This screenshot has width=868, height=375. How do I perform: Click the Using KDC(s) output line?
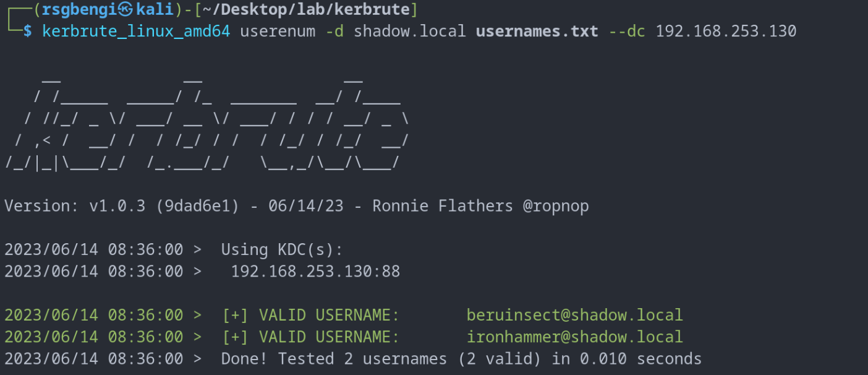click(x=282, y=249)
